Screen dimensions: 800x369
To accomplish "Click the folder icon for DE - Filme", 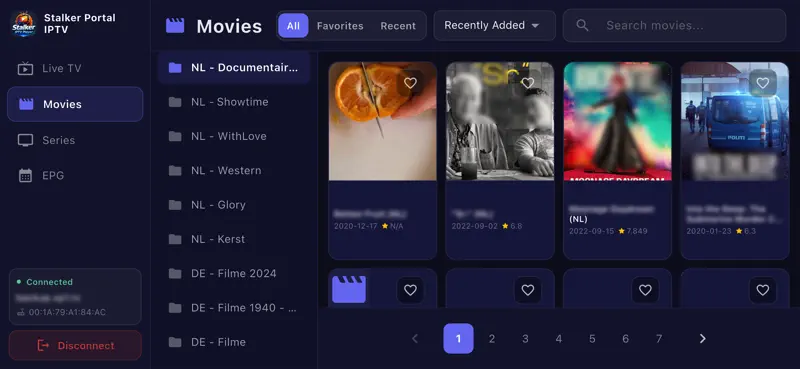I will [x=175, y=342].
